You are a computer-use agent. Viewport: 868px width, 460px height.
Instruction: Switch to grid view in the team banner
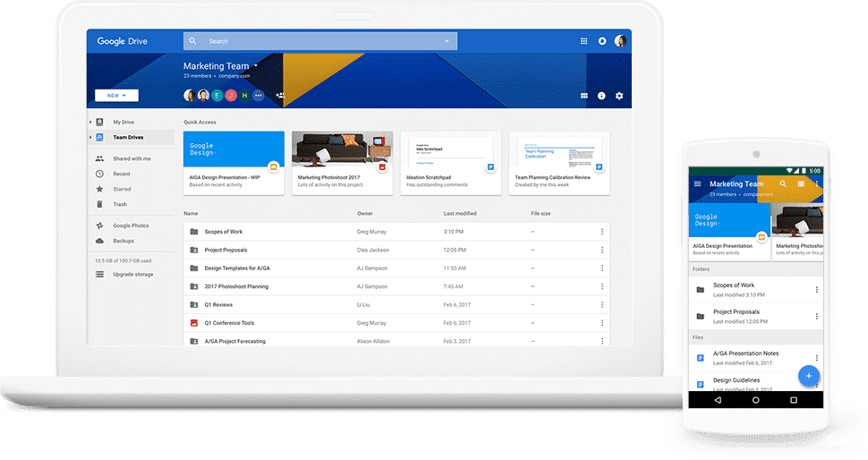[x=583, y=96]
